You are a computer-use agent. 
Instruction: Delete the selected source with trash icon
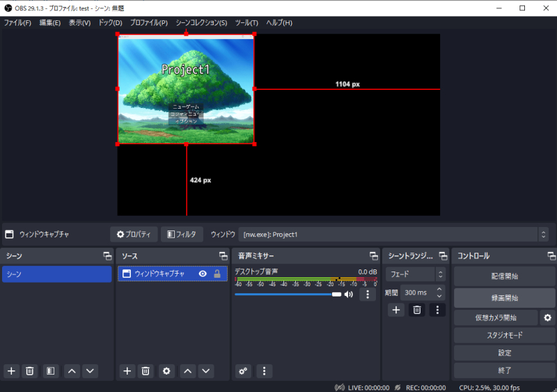click(146, 371)
